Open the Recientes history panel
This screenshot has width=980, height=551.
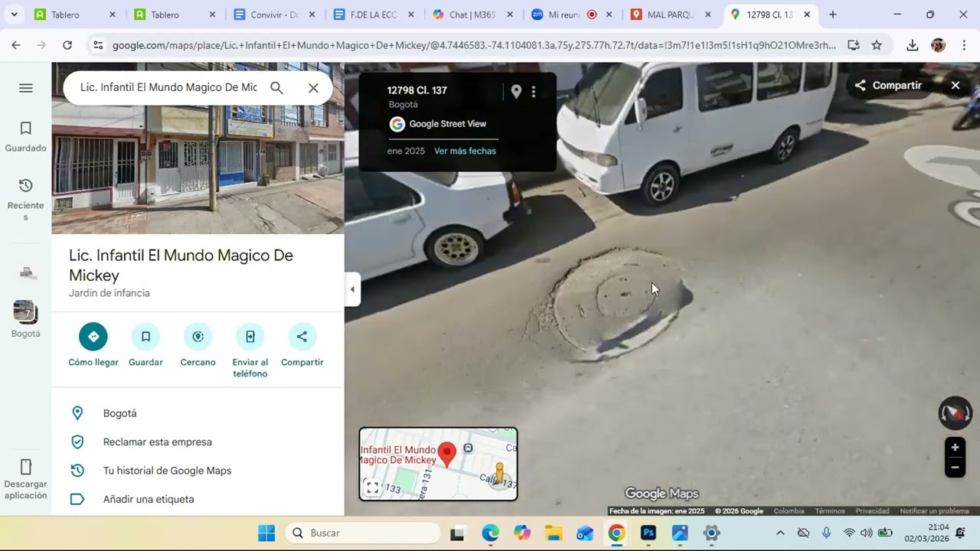(25, 199)
